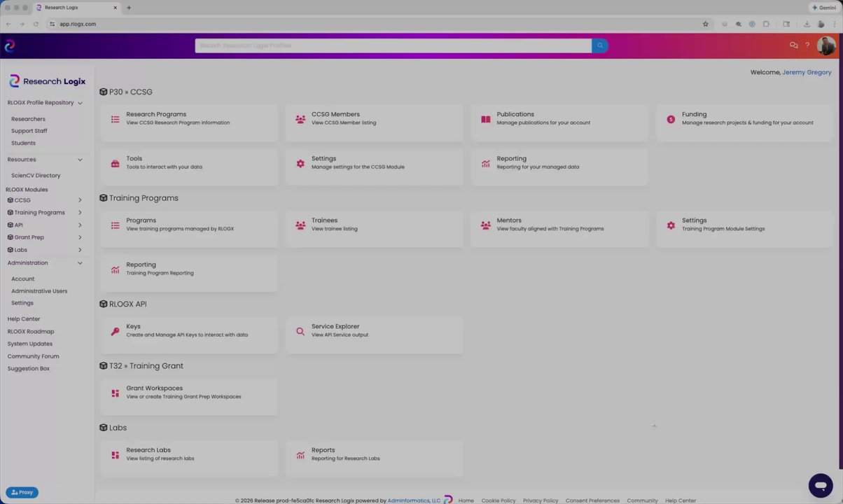Viewport: 843px width, 504px height.
Task: Open Research Programs card icon
Action: [x=115, y=120]
